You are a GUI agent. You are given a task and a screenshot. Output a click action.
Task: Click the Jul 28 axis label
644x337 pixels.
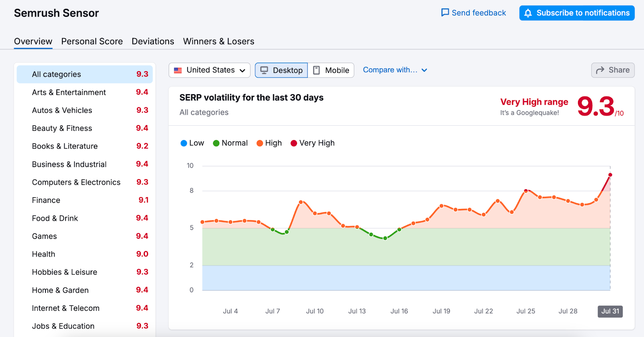(x=568, y=311)
